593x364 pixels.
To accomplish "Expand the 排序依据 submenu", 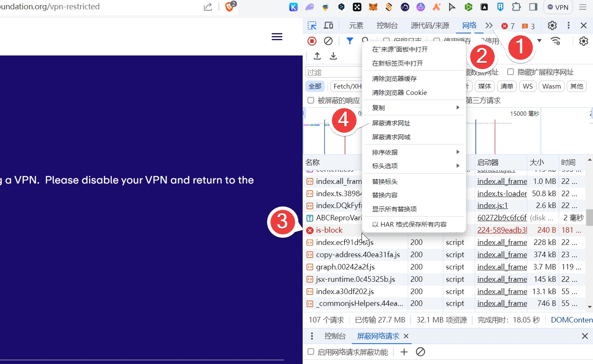I will 414,152.
